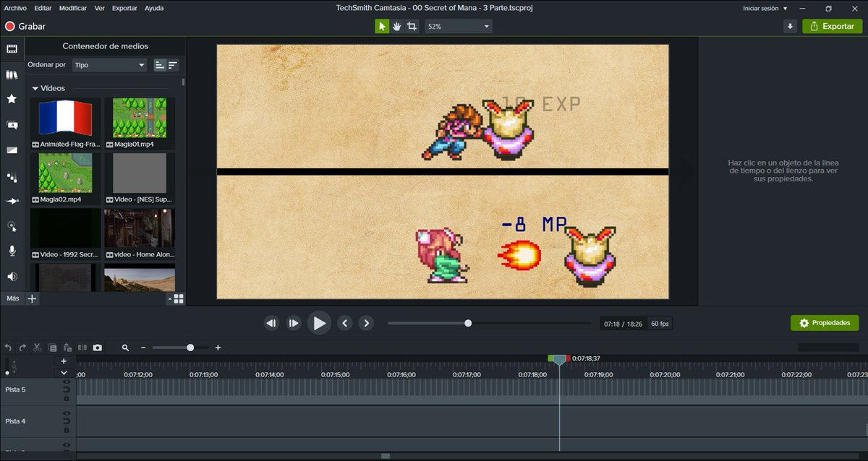Zoom out timeline with minus button
This screenshot has width=868, height=461.
tap(143, 348)
